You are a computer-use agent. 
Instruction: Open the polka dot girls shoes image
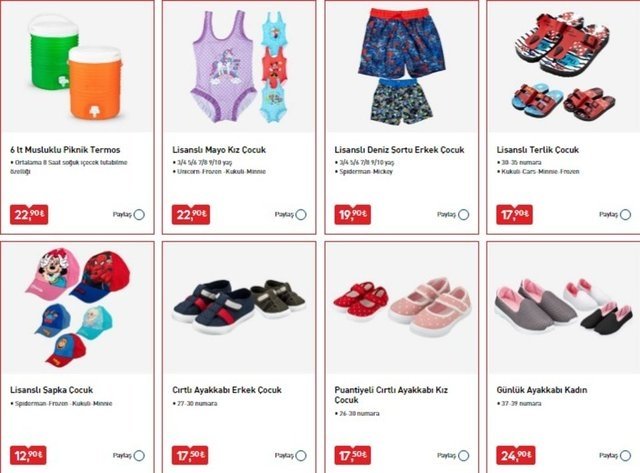coord(402,308)
